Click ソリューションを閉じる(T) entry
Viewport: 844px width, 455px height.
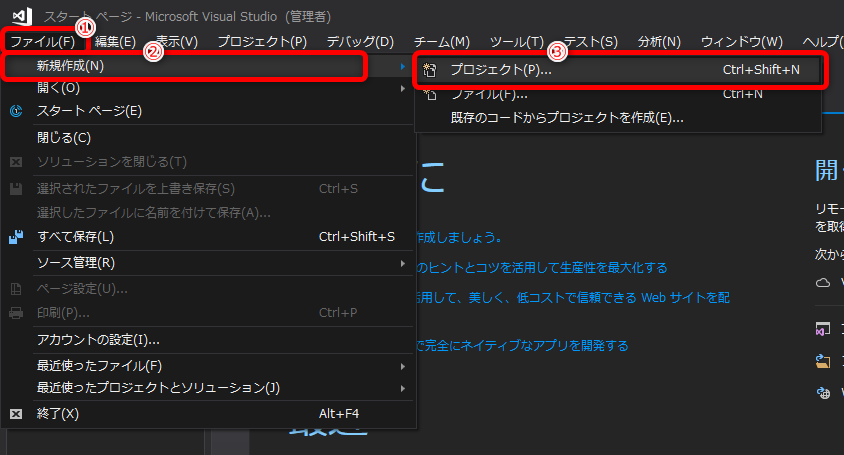(209, 162)
